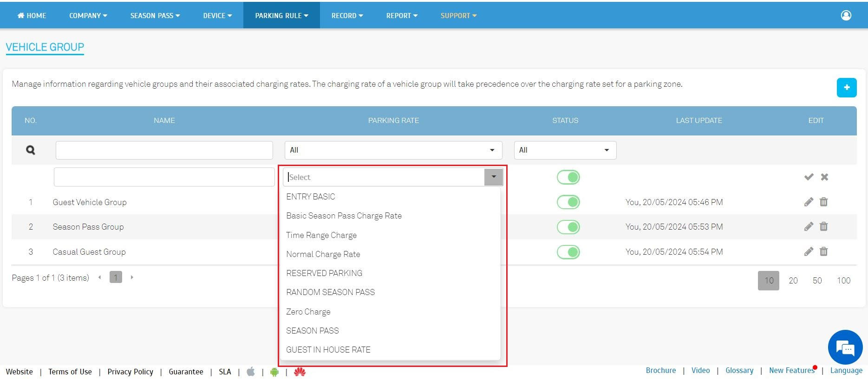Click the Name search filter input field
The height and width of the screenshot is (379, 868).
pyautogui.click(x=164, y=150)
